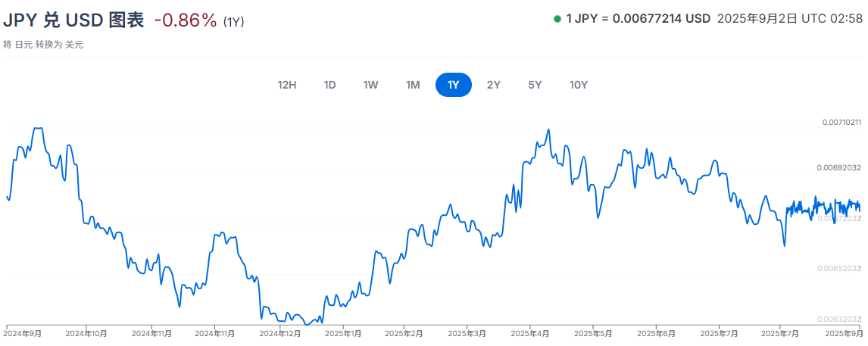Screen dimensions: 868x346
Task: Click the 2024年12月 x-axis label
Action: coord(280,334)
